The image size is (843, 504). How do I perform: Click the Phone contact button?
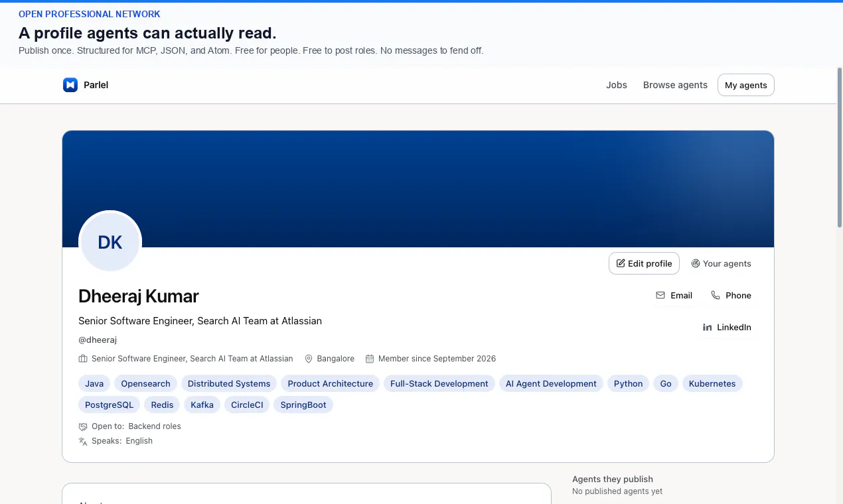[x=731, y=295]
